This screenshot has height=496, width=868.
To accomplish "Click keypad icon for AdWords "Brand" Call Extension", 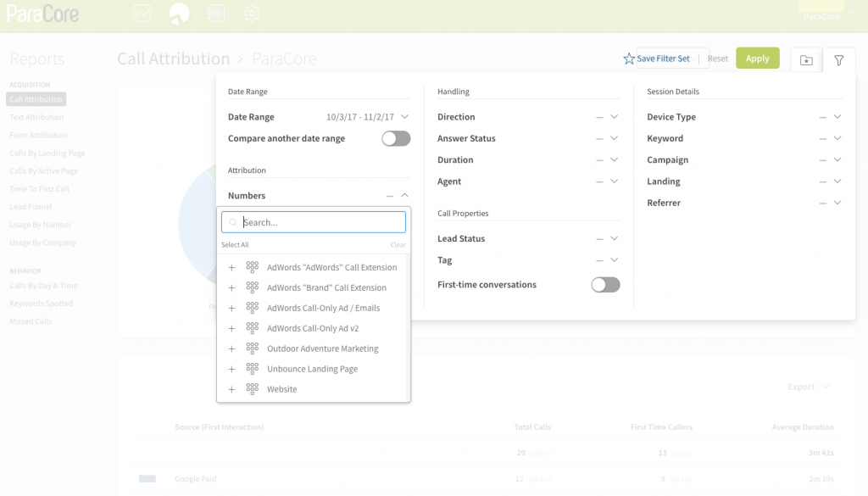I will click(253, 287).
